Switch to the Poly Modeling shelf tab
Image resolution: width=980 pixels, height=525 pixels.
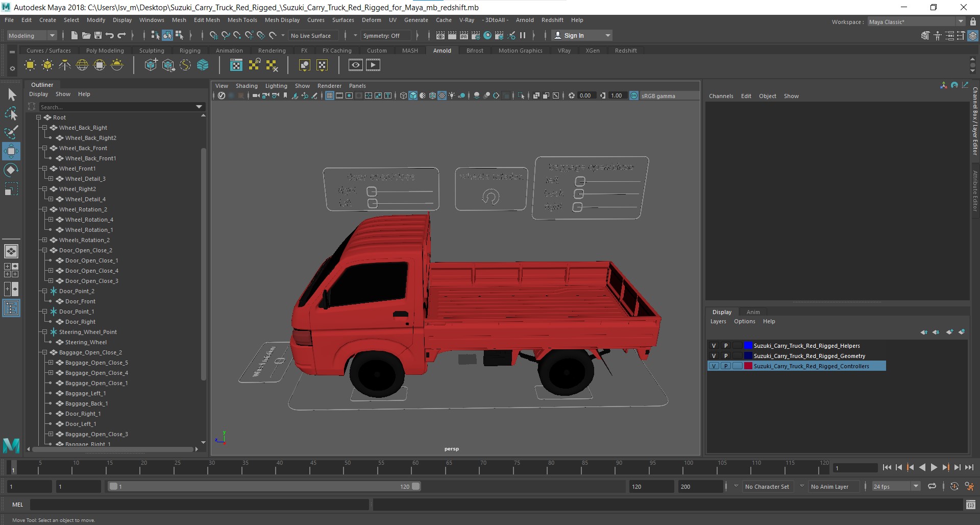[x=105, y=51]
